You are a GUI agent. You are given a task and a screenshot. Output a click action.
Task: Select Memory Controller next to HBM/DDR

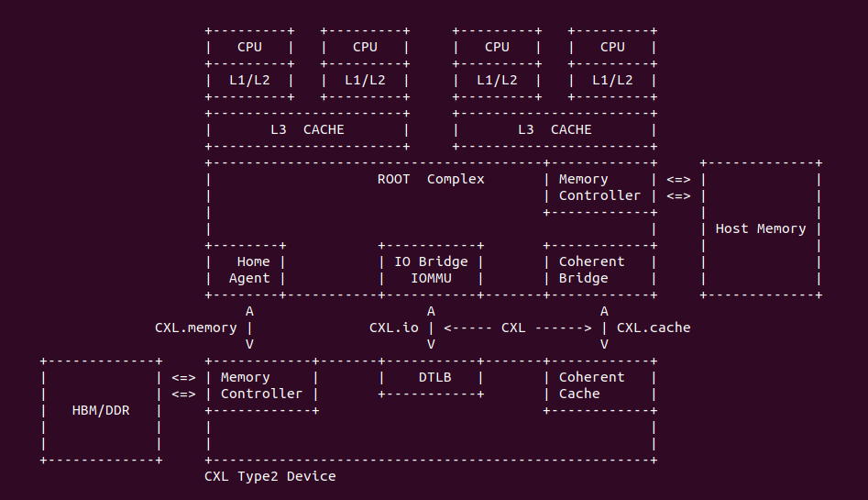click(261, 385)
